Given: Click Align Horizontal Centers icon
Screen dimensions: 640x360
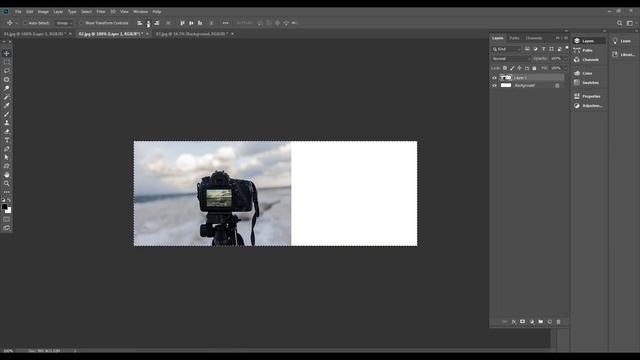Looking at the screenshot, I should click(149, 23).
